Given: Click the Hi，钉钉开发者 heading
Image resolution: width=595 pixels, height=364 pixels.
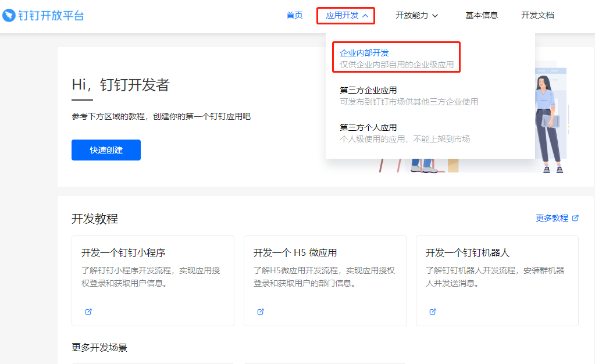Looking at the screenshot, I should click(x=120, y=85).
